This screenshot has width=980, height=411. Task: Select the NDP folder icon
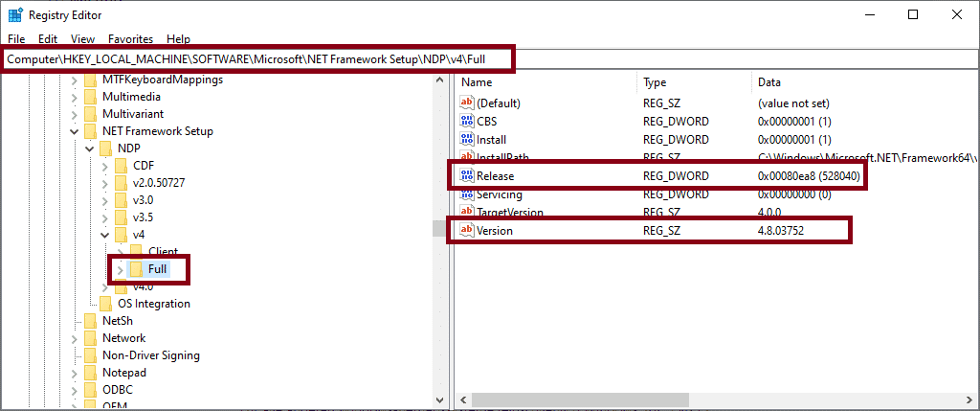(x=106, y=148)
